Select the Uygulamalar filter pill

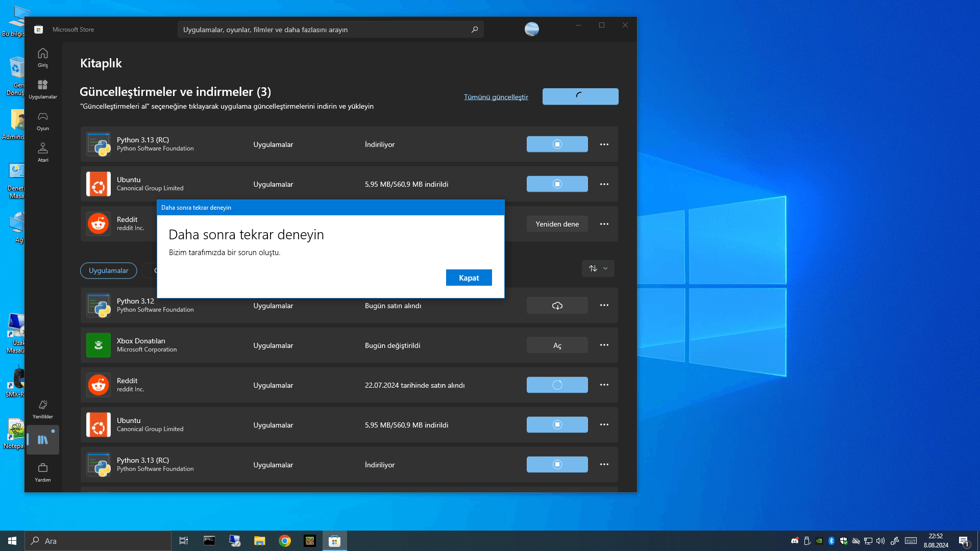[x=108, y=270]
